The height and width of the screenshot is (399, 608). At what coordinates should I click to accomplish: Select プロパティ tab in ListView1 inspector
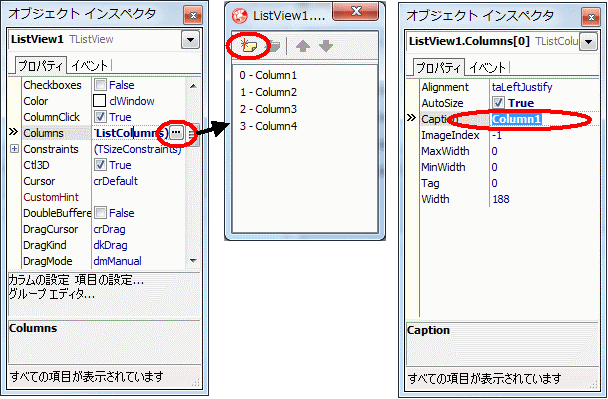pyautogui.click(x=41, y=66)
